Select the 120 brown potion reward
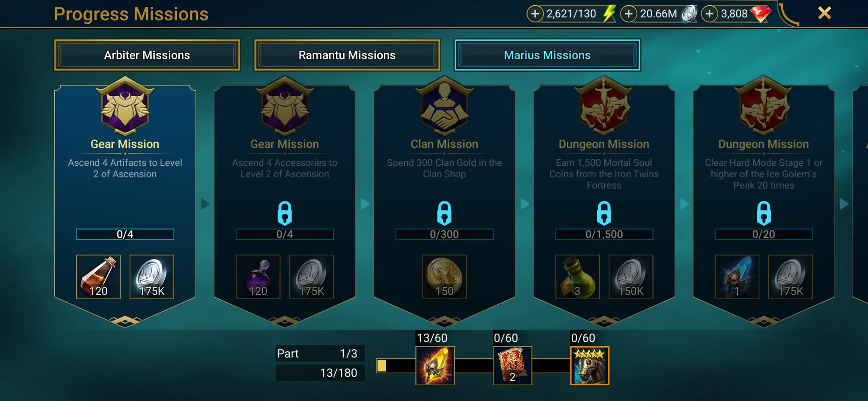The height and width of the screenshot is (401, 868). 98,277
